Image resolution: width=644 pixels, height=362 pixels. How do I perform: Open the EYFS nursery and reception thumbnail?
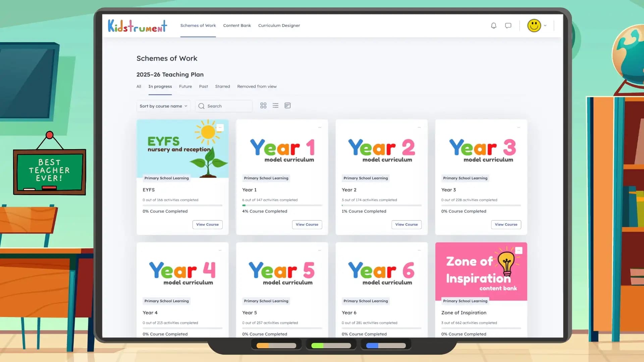(x=182, y=148)
